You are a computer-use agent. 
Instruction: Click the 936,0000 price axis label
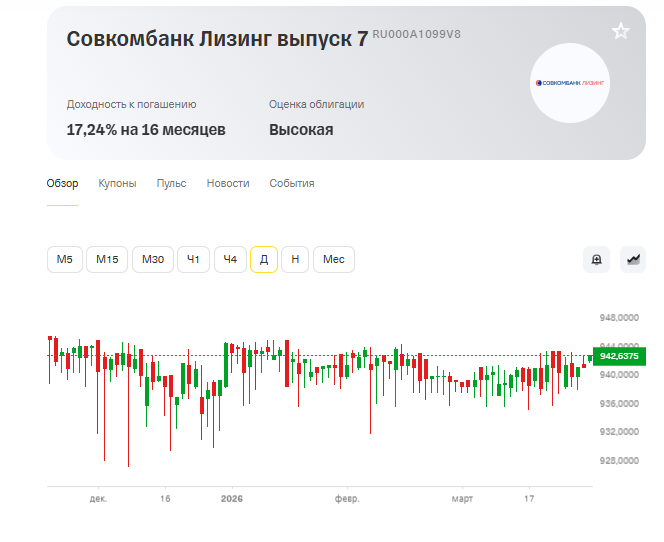point(619,404)
